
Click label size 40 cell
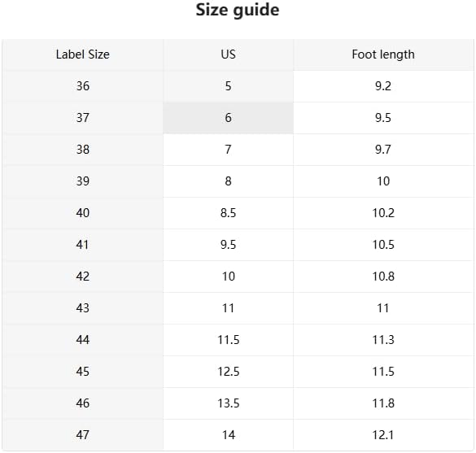pyautogui.click(x=82, y=213)
